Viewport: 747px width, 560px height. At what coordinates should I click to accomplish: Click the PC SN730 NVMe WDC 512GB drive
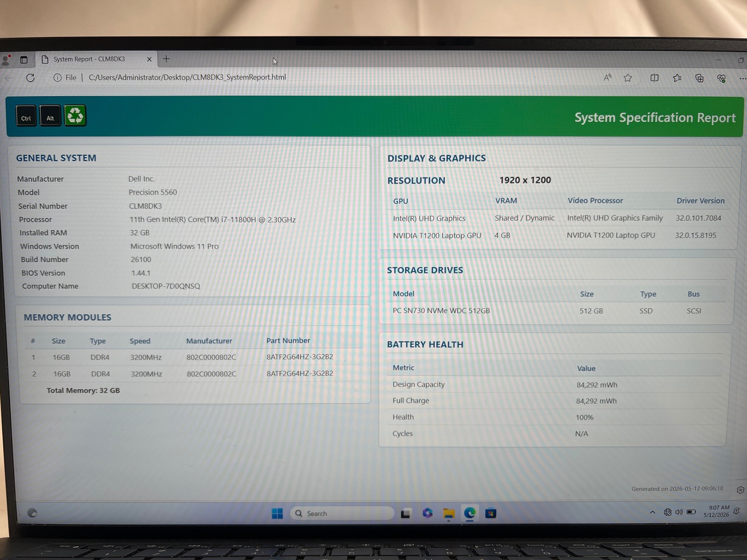441,310
